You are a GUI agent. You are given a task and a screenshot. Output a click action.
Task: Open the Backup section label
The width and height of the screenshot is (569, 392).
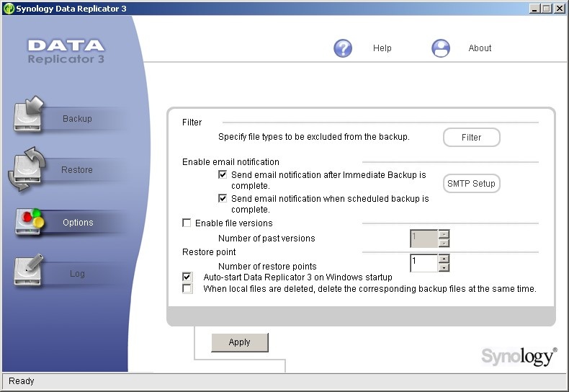77,119
